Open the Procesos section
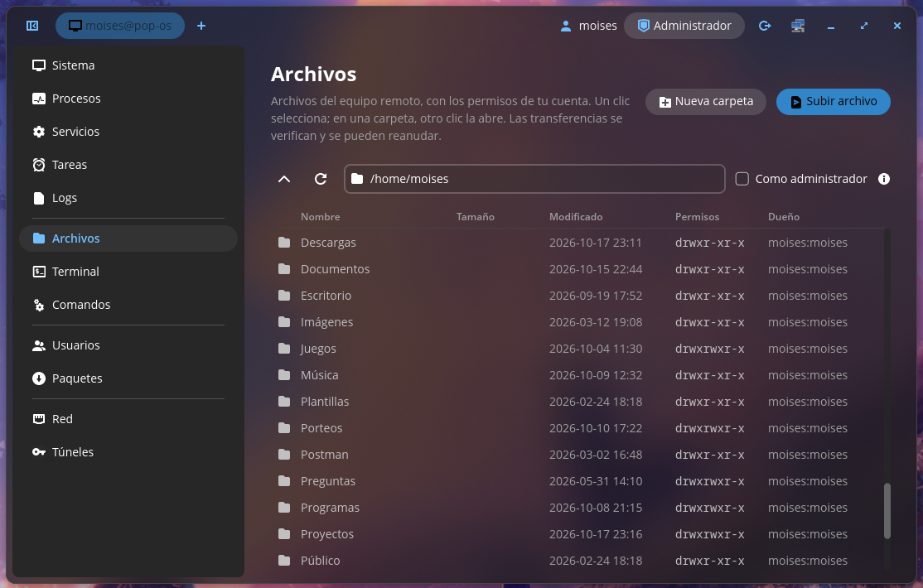Screen dimensions: 923x588 [128, 99]
